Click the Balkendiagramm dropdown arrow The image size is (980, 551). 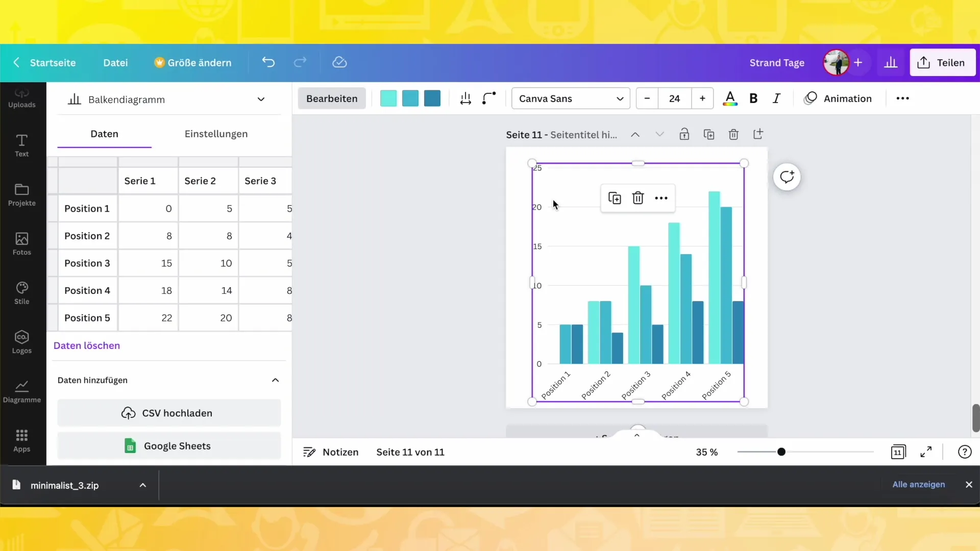coord(261,99)
